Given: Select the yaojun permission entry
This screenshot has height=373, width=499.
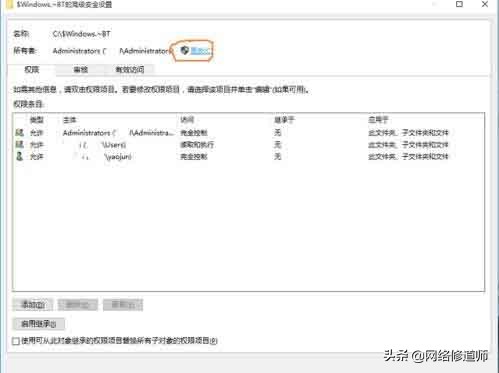Looking at the screenshot, I should [x=248, y=156].
